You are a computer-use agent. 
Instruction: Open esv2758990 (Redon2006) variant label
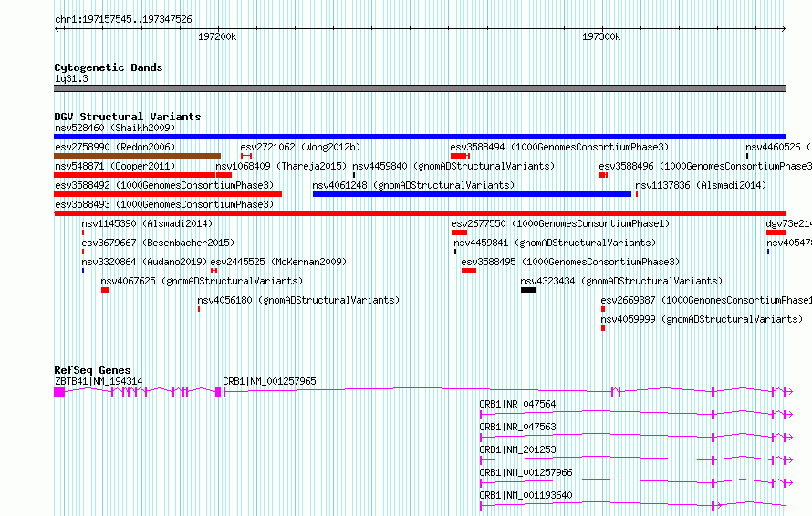pos(115,147)
